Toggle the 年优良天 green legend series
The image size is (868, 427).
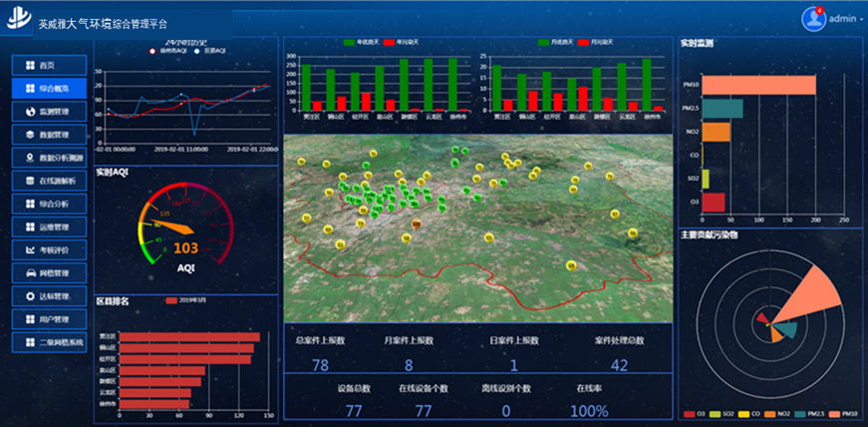pos(350,42)
